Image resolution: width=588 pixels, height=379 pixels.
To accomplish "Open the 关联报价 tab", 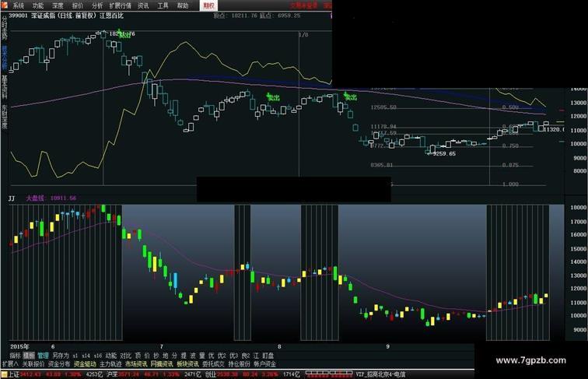I will coord(33,364).
